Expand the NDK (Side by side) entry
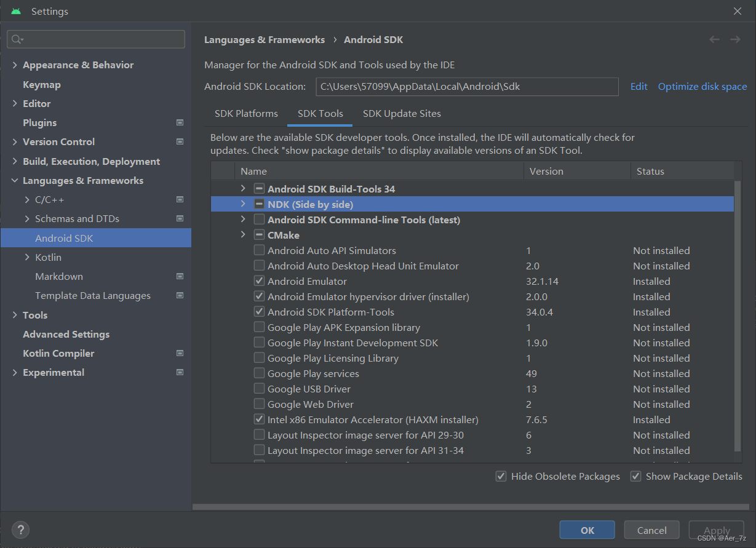Screen dimensions: 756x548 click(243, 204)
